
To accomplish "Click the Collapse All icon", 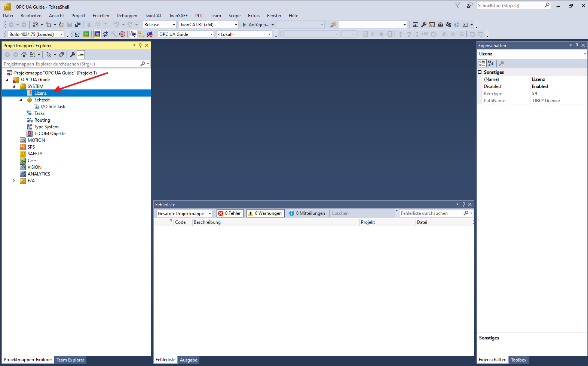I will [x=61, y=55].
